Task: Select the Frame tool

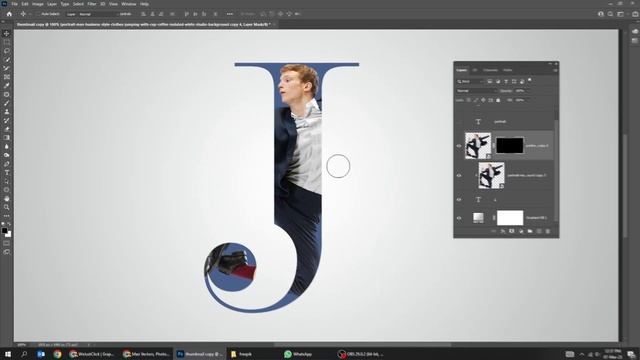Action: tap(7, 77)
